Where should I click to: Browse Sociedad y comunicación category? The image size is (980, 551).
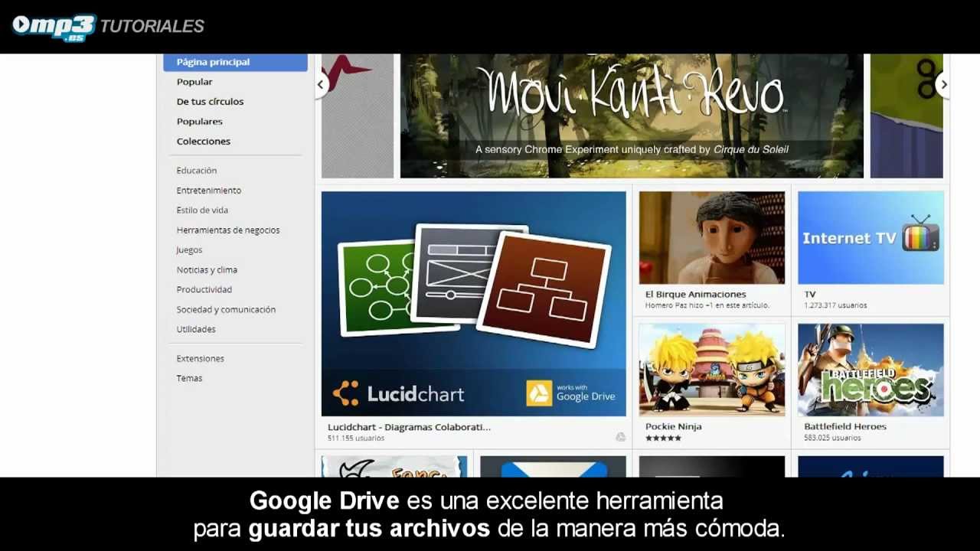coord(226,310)
